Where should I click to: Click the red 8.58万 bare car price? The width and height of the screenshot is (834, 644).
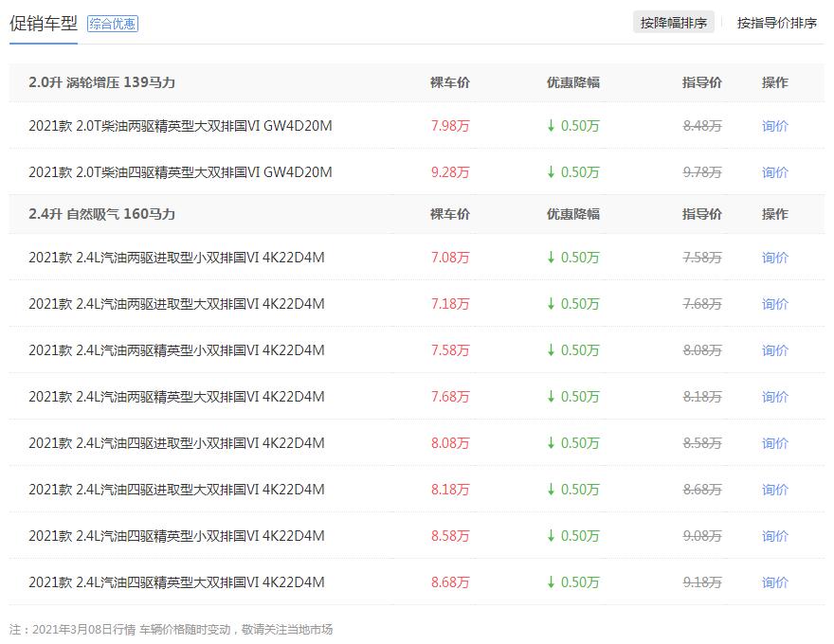click(450, 536)
